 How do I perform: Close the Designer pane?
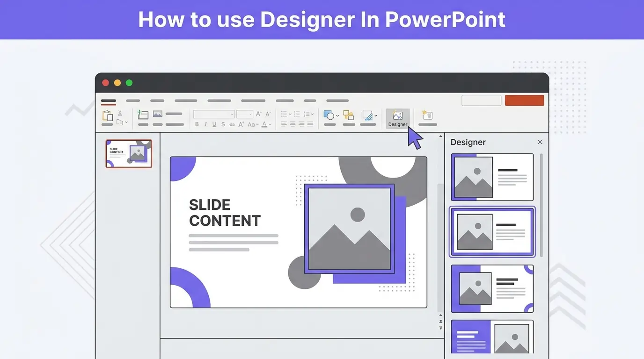(x=540, y=142)
